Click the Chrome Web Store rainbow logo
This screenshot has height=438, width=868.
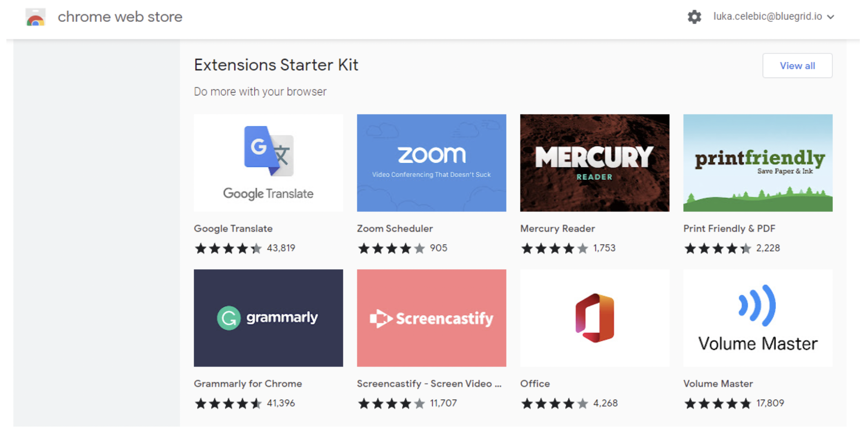click(36, 17)
